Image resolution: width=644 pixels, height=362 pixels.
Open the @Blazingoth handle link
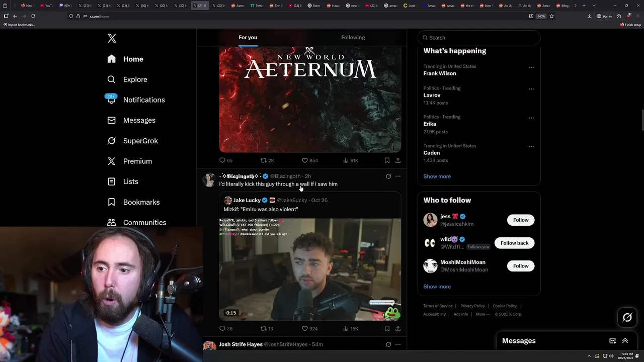[285, 176]
